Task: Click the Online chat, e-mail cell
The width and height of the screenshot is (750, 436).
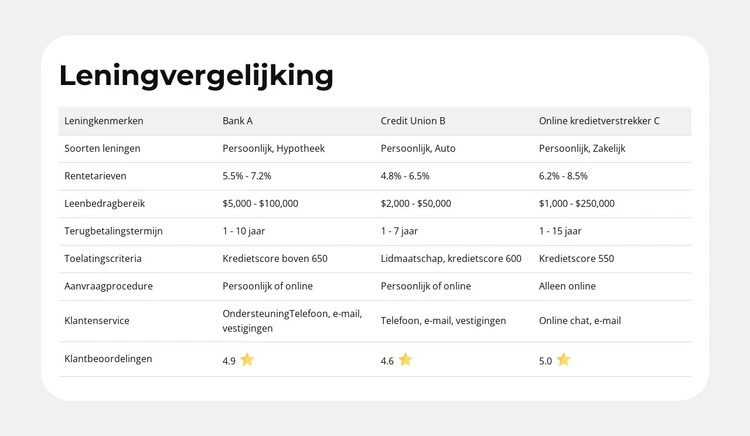Action: point(580,321)
